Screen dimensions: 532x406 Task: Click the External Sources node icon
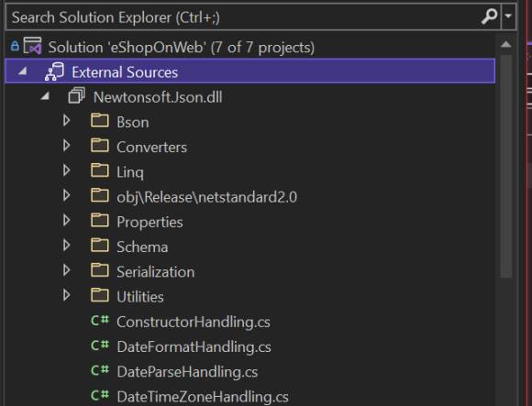(54, 71)
